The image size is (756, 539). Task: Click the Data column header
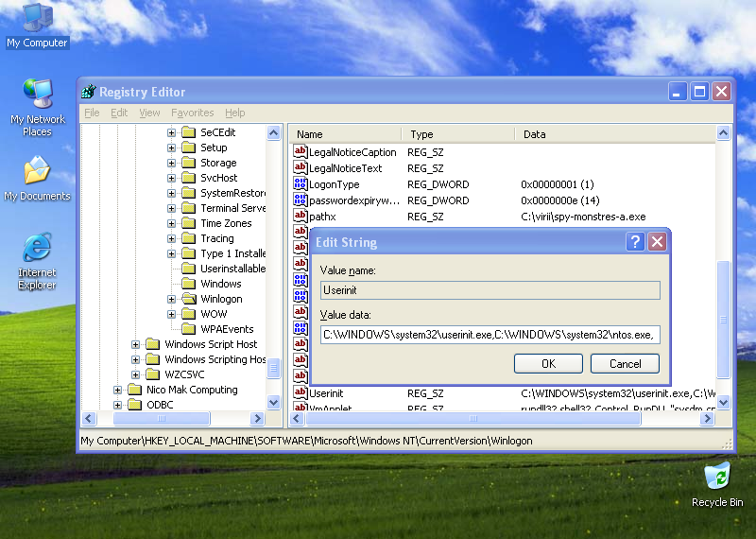coord(616,134)
